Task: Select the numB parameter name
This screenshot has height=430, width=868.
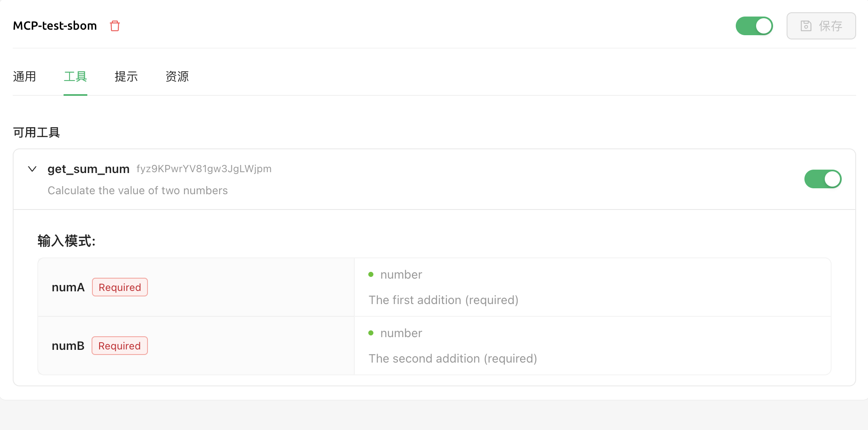Action: tap(68, 346)
